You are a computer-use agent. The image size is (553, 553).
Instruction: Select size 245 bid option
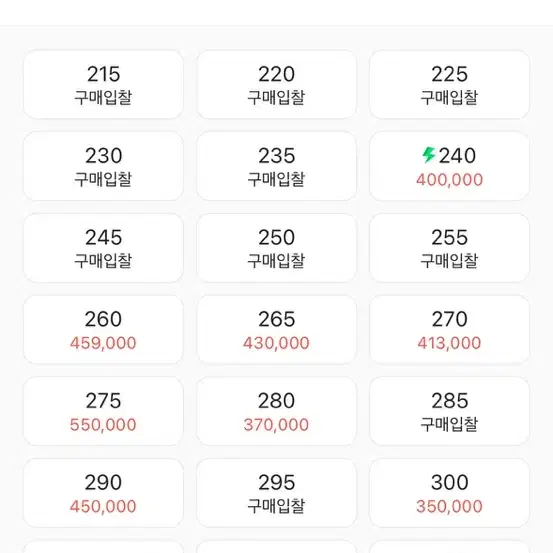(103, 248)
